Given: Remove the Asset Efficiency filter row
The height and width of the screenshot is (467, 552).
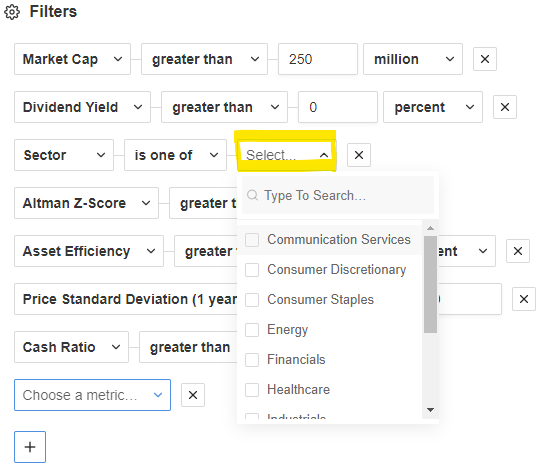Looking at the screenshot, I should [x=518, y=251].
